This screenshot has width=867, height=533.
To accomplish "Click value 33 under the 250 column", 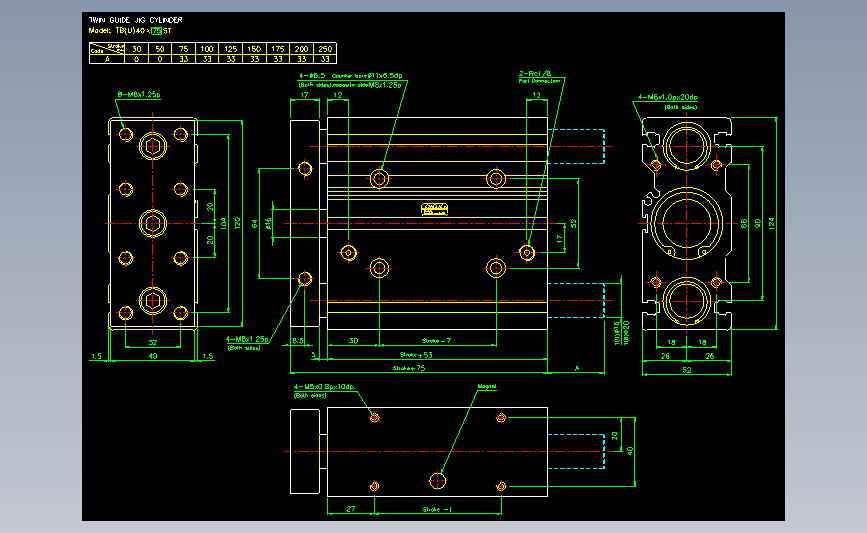I will [x=325, y=59].
